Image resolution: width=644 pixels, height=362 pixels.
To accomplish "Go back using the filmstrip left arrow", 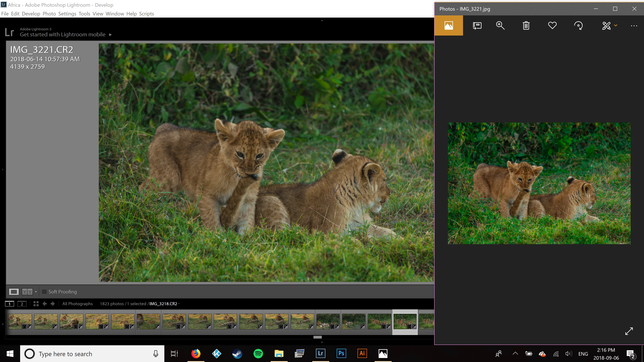I will pos(45,304).
